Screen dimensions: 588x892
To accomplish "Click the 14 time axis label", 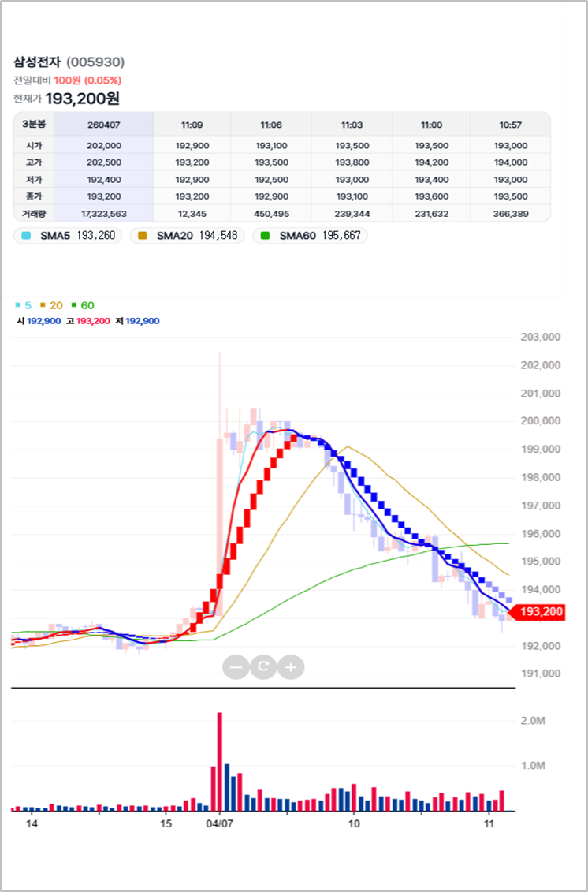I will 32,823.
